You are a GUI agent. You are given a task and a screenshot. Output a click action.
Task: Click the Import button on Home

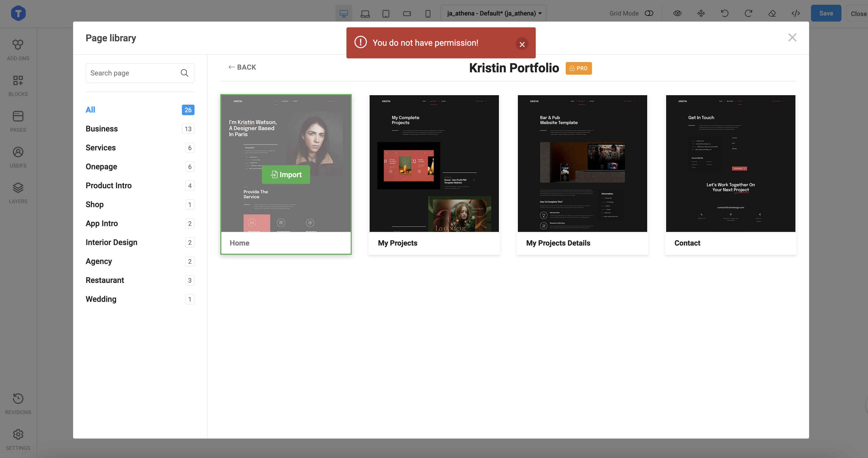286,175
